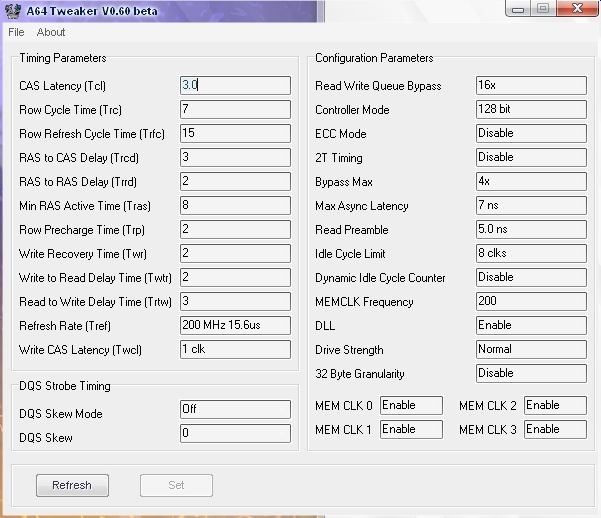Click the RAS to RAS Delay (Trrd) field
This screenshot has width=601, height=518.
pos(235,181)
